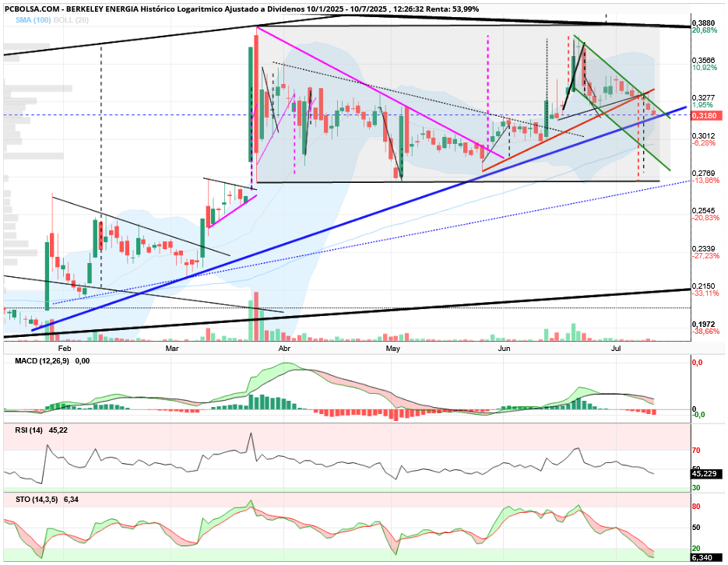
Task: Select the MACD (12,26,9) indicator label
Action: click(x=42, y=361)
